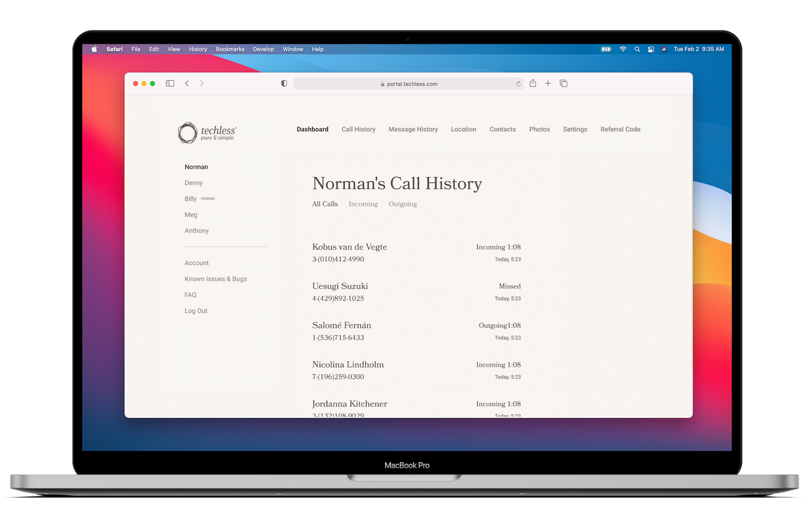Viewport: 812px width, 513px height.
Task: Open the Bookmarks menu
Action: coord(230,49)
